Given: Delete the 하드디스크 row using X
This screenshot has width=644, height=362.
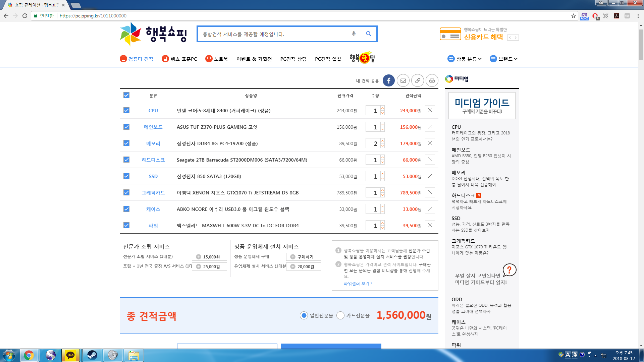Looking at the screenshot, I should [430, 160].
